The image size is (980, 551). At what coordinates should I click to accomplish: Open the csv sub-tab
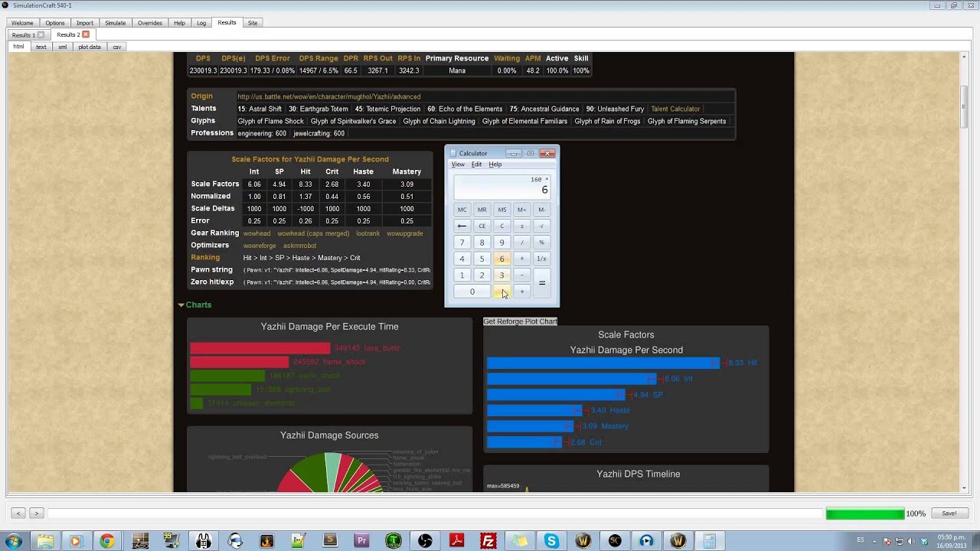[x=117, y=47]
